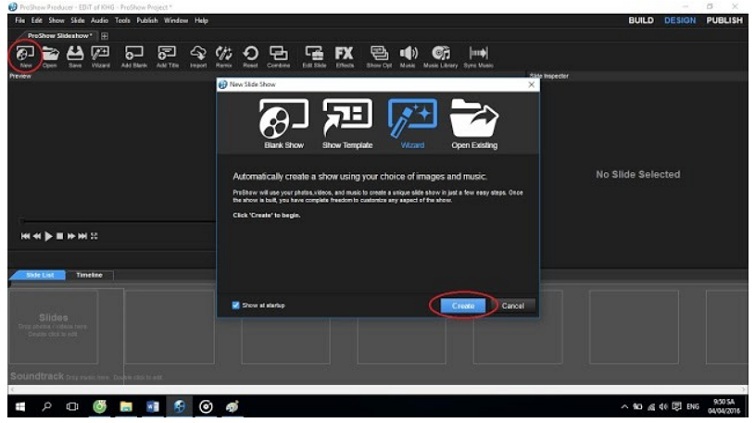Switch to the Timeline tab

[x=89, y=274]
